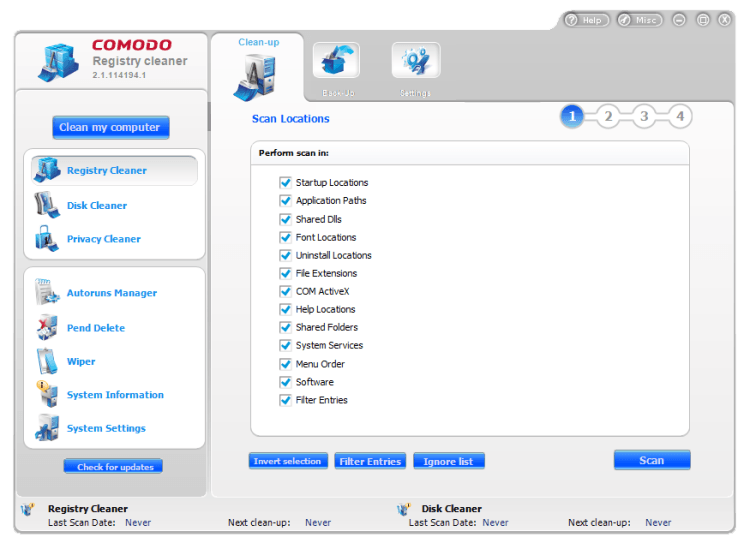This screenshot has width=750, height=549.
Task: Disable Uninstall Locations scanning checkbox
Action: click(x=286, y=255)
